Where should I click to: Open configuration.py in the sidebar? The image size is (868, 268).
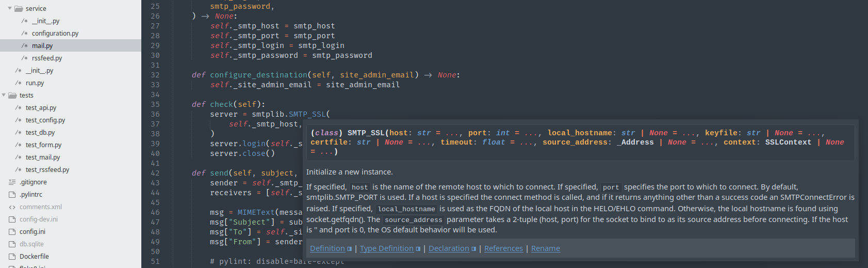click(x=55, y=34)
